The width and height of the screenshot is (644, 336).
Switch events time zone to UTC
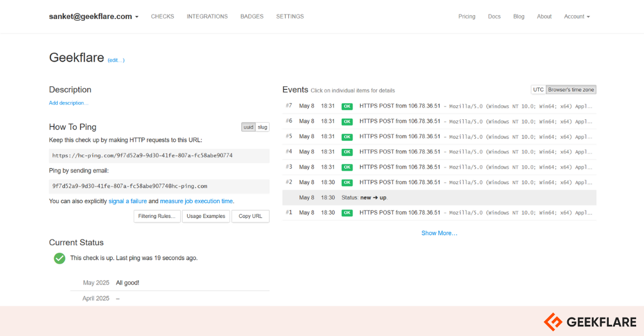[538, 90]
